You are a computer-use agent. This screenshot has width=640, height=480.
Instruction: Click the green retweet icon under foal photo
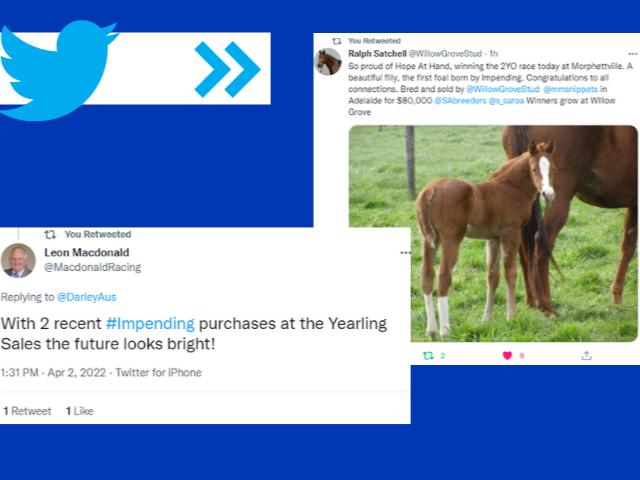coord(428,356)
